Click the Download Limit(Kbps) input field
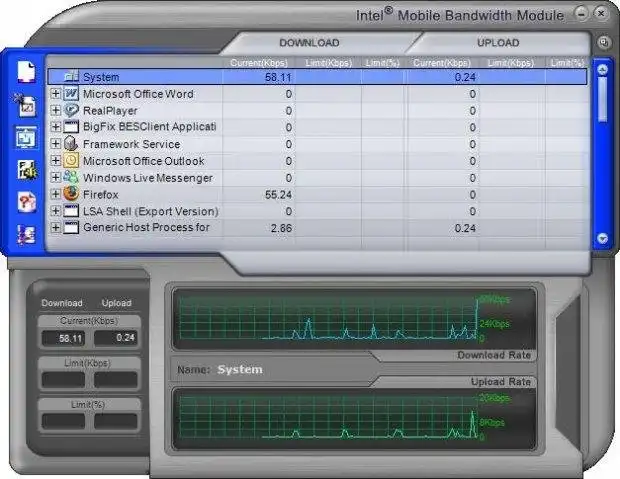 63,380
